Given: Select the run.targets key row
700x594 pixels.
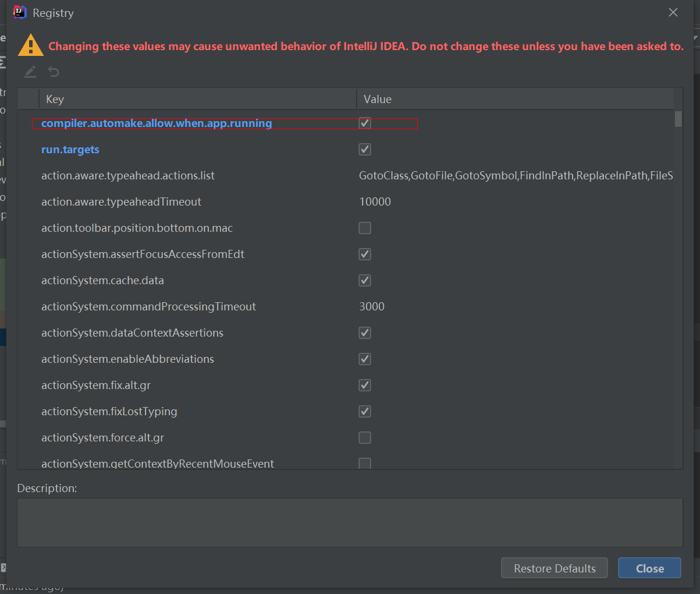Looking at the screenshot, I should click(70, 149).
